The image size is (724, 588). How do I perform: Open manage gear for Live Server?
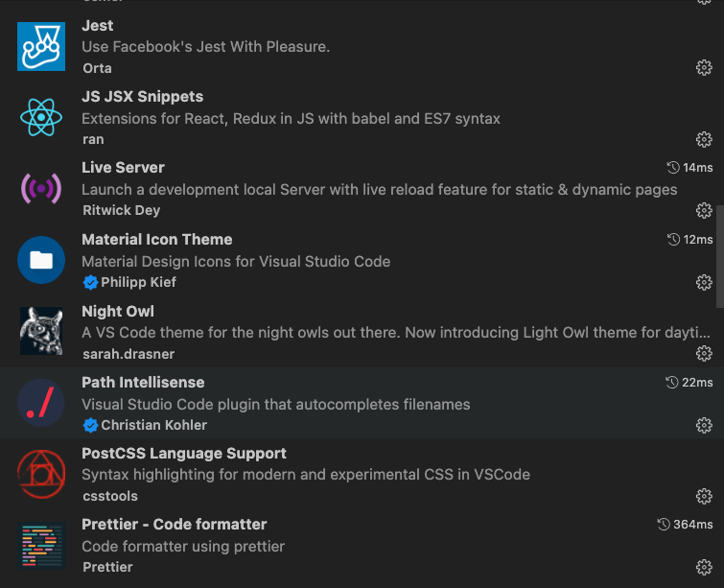704,210
